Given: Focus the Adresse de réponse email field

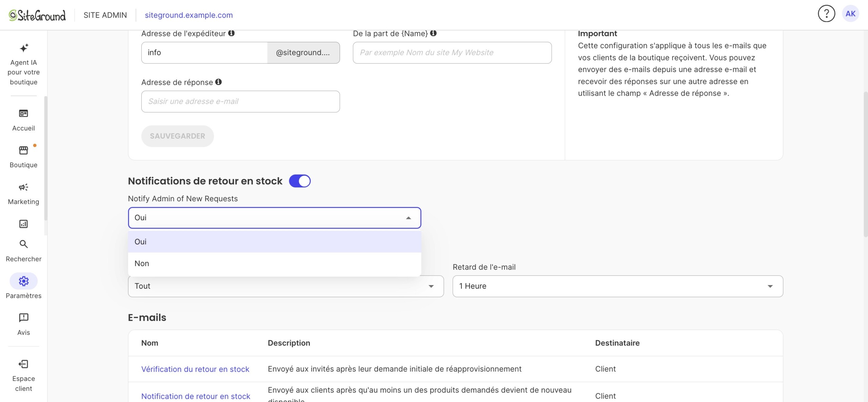Looking at the screenshot, I should 240,102.
